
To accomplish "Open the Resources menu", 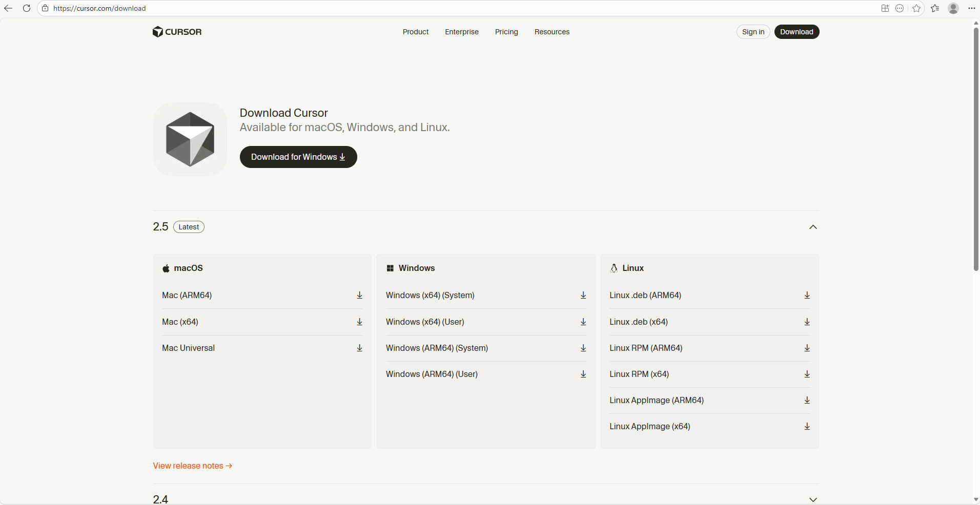I will point(552,32).
